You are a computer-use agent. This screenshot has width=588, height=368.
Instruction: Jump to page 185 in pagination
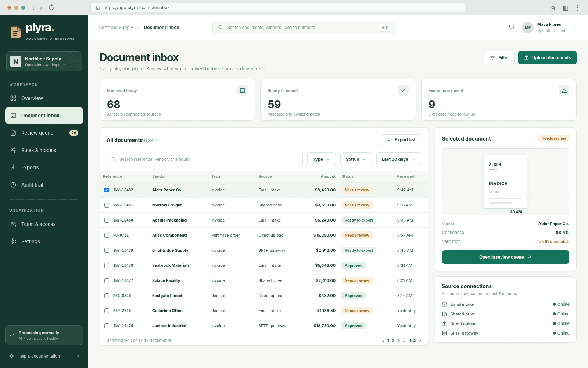[x=413, y=340]
